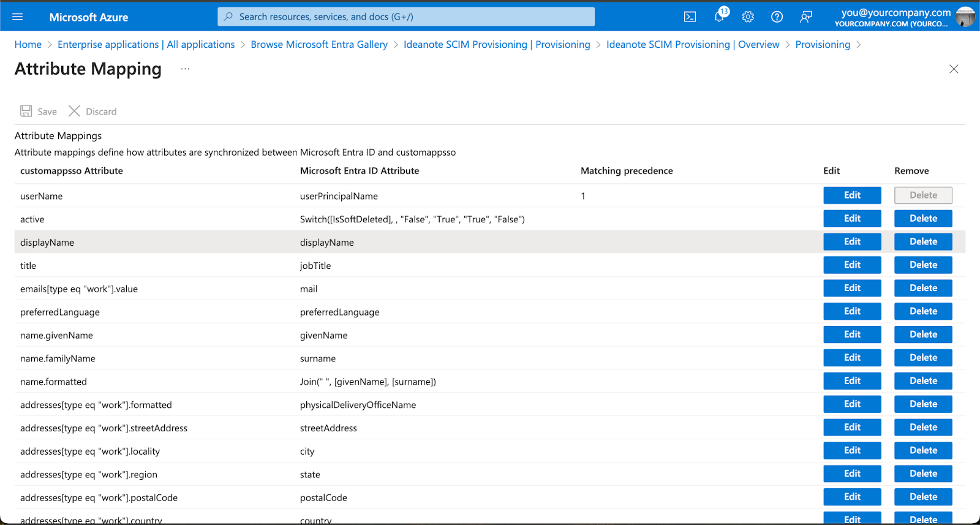Open the feedback icon in header
Screen dimensions: 980x525
[806, 17]
